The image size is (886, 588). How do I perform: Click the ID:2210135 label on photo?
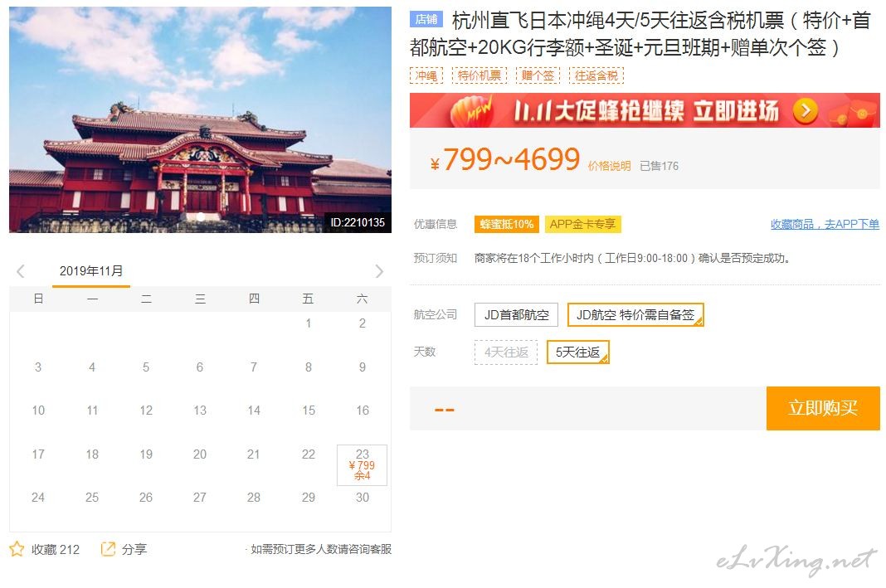click(x=357, y=222)
